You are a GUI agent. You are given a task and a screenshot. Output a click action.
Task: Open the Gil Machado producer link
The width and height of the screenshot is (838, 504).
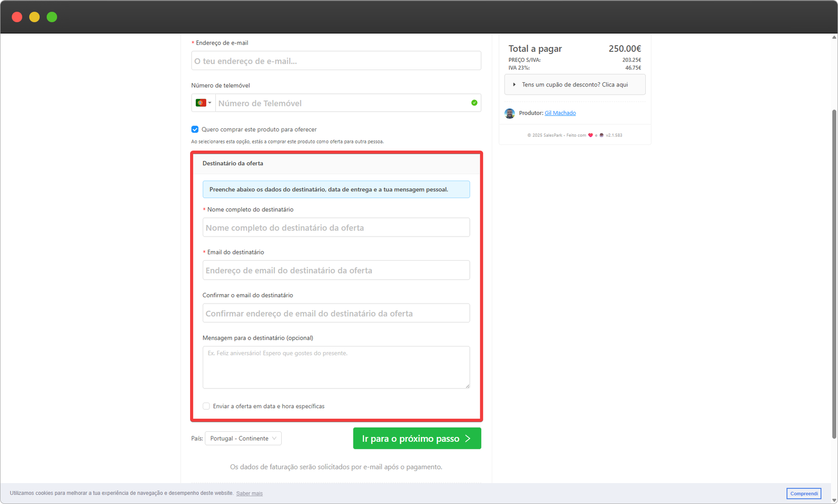[560, 113]
